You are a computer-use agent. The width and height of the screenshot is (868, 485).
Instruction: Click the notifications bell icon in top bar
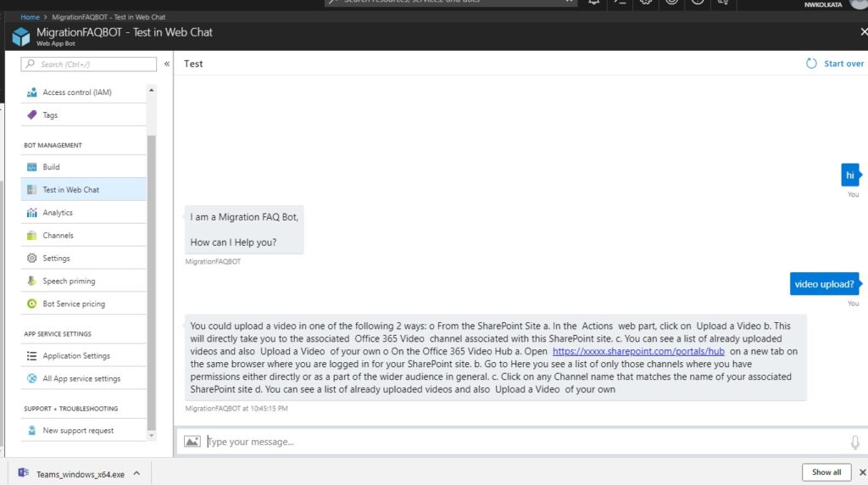click(594, 3)
